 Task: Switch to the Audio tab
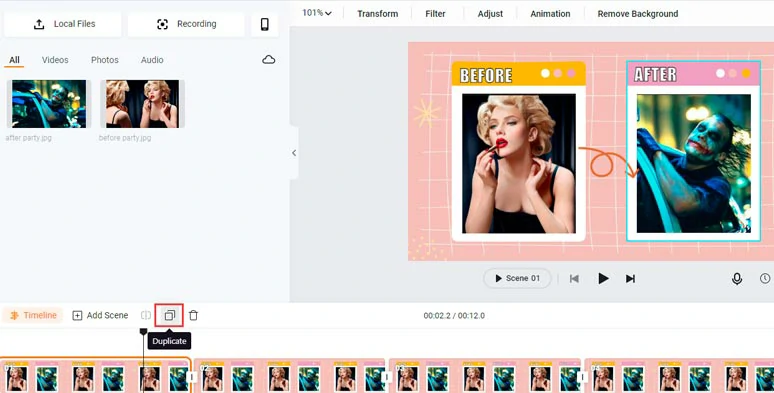(x=152, y=60)
